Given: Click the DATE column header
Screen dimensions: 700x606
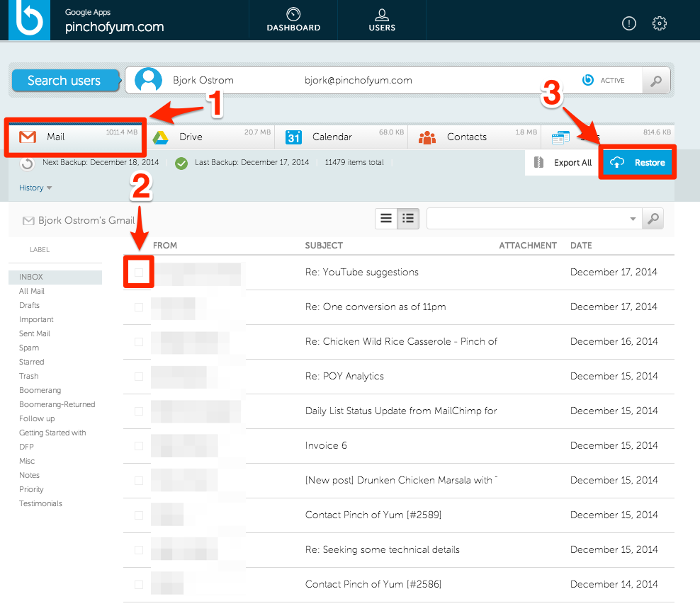Looking at the screenshot, I should [x=581, y=245].
